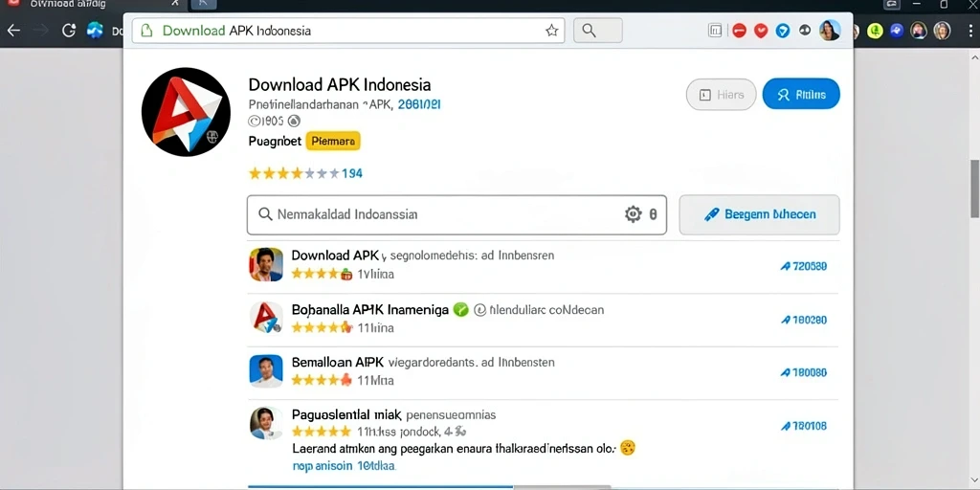Click the green check badge beside Bohanalla

460,309
